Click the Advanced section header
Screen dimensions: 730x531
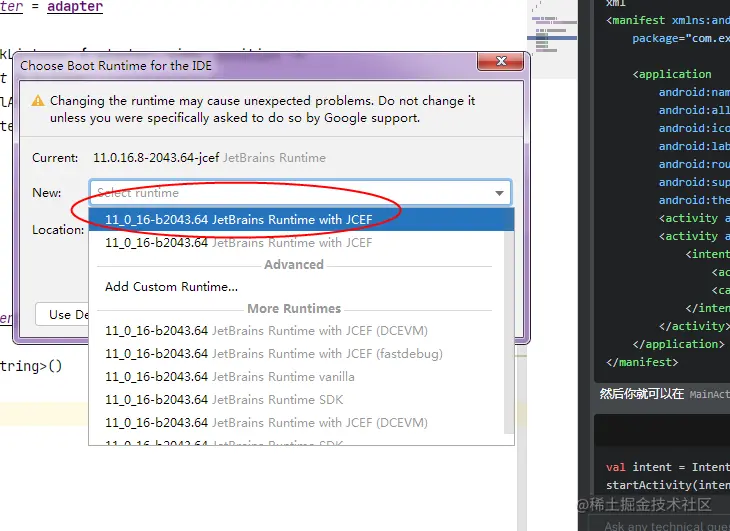tap(294, 265)
